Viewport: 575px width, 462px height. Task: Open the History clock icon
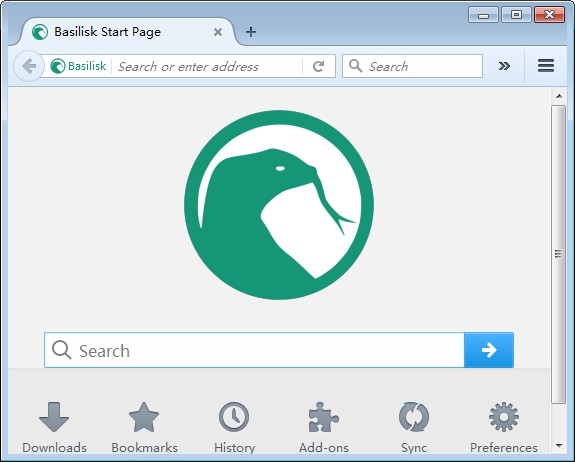234,417
